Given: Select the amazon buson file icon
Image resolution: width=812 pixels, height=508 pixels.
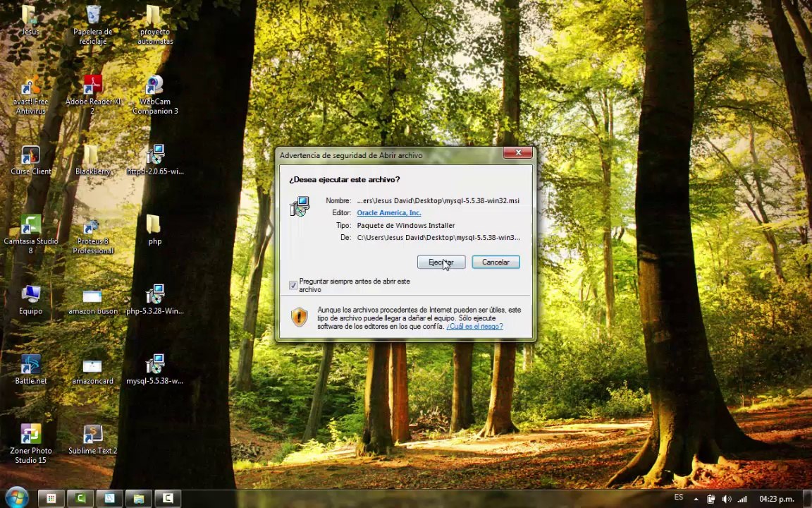Looking at the screenshot, I should click(x=93, y=302).
